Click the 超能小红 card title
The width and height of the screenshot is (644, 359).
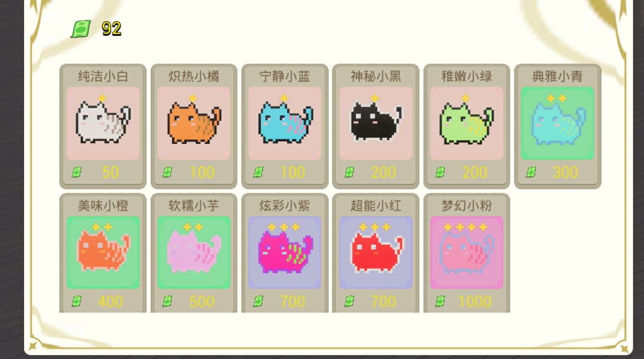coord(376,206)
